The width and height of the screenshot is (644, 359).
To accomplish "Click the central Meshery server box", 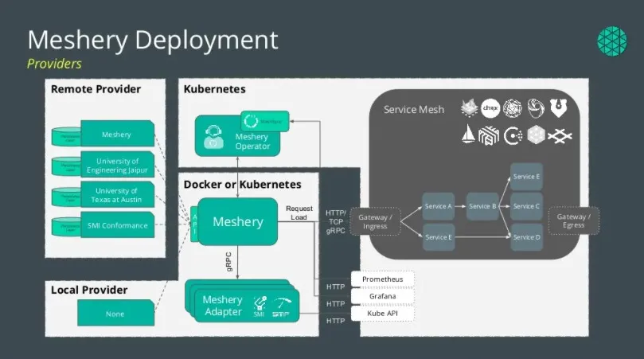I will [x=237, y=221].
